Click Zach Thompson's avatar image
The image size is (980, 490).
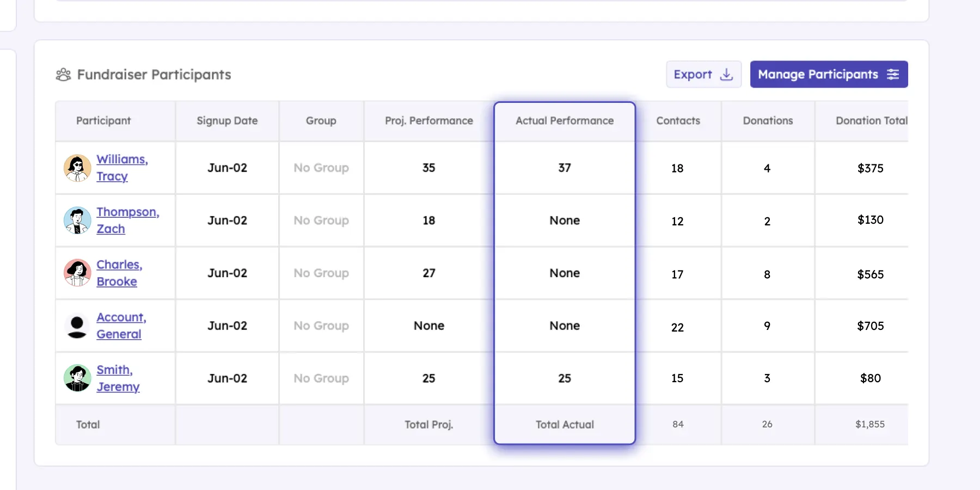[x=77, y=220]
